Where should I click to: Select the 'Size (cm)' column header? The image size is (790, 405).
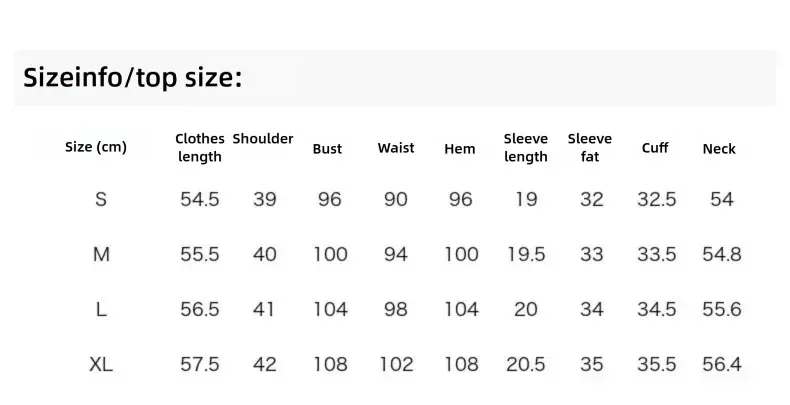96,147
